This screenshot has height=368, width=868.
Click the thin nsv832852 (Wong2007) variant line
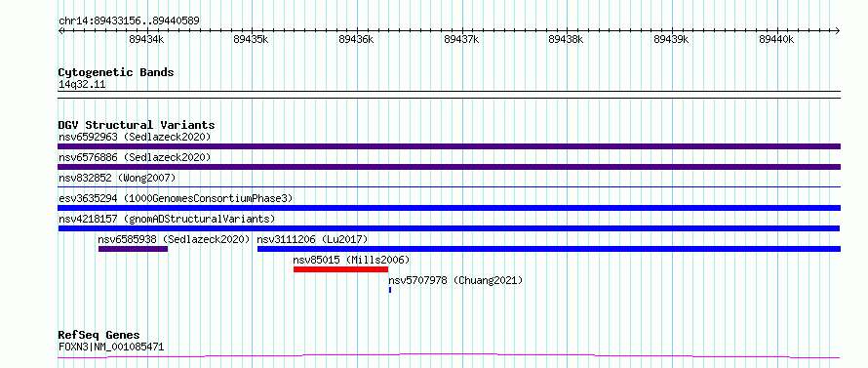click(x=449, y=187)
